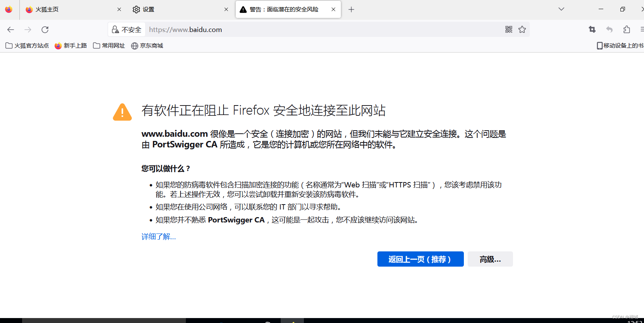Switch to the 火狐主页 tab
This screenshot has width=644, height=323.
pyautogui.click(x=73, y=10)
